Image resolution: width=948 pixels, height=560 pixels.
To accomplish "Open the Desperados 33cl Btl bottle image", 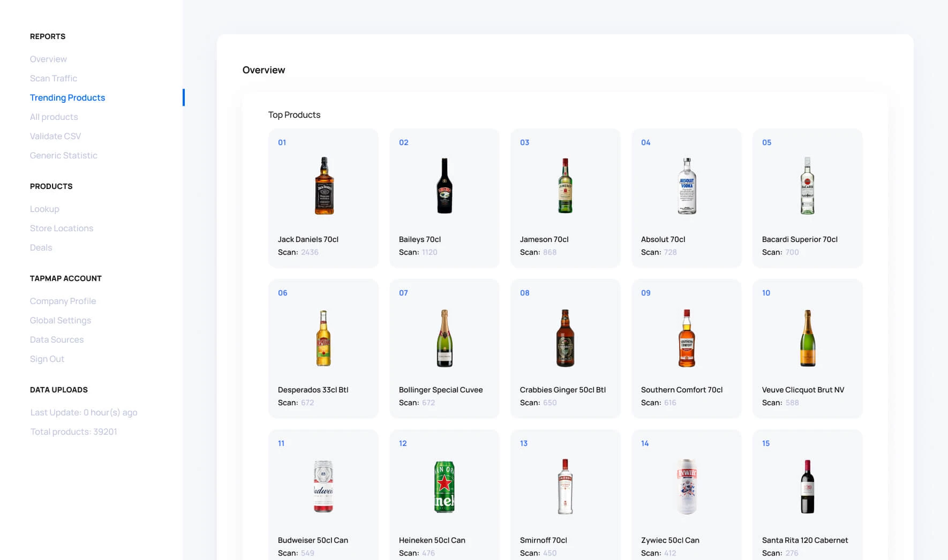I will 323,338.
